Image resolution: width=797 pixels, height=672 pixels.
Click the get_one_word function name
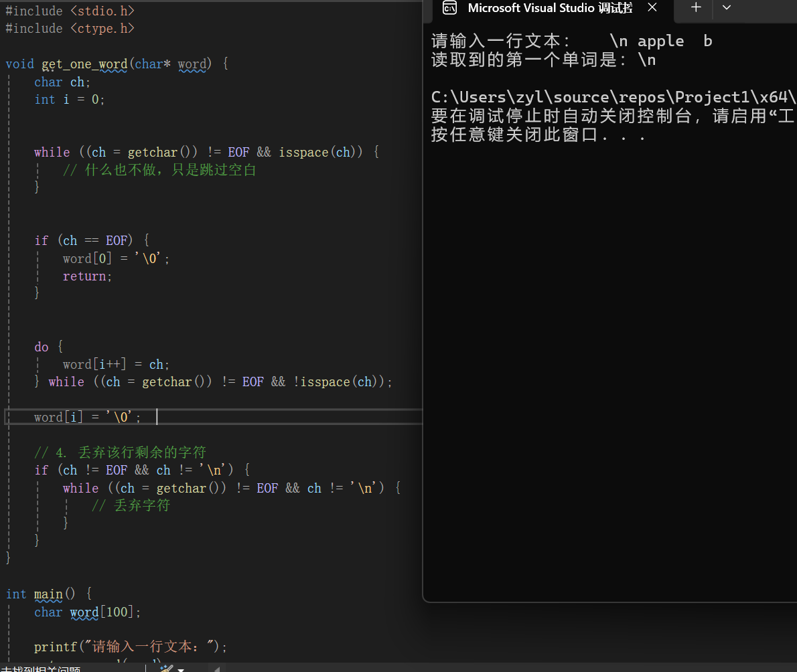84,64
